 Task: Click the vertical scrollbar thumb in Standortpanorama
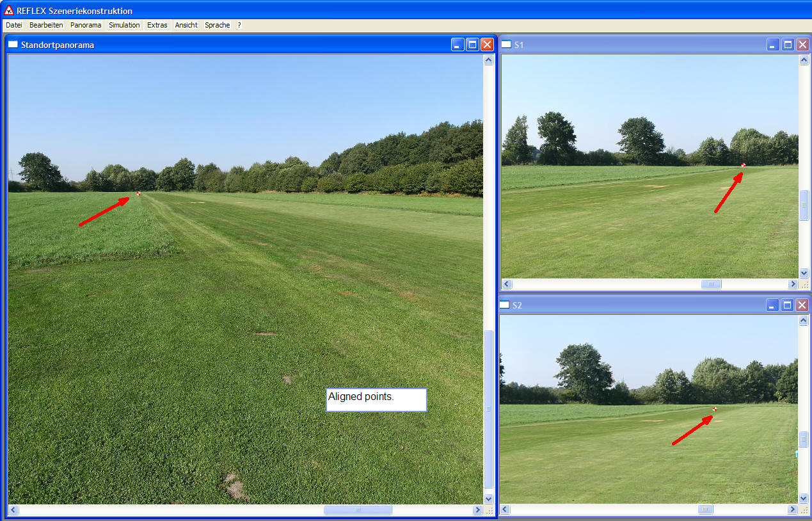pos(489,410)
